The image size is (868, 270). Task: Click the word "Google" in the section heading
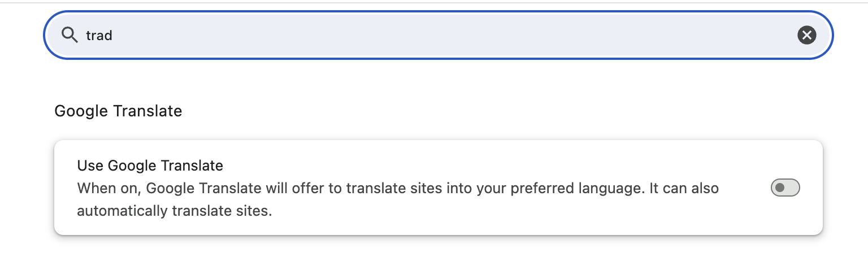(82, 111)
